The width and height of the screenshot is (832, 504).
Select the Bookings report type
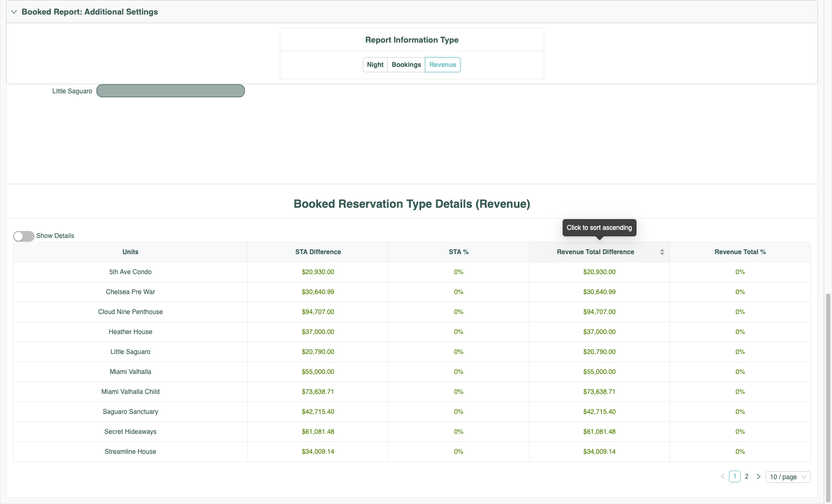tap(406, 65)
